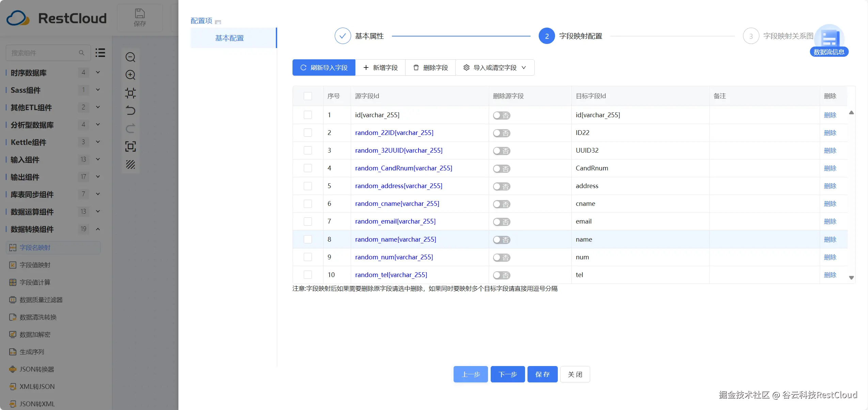Select the 数据质量过滤器 component

pos(36,300)
